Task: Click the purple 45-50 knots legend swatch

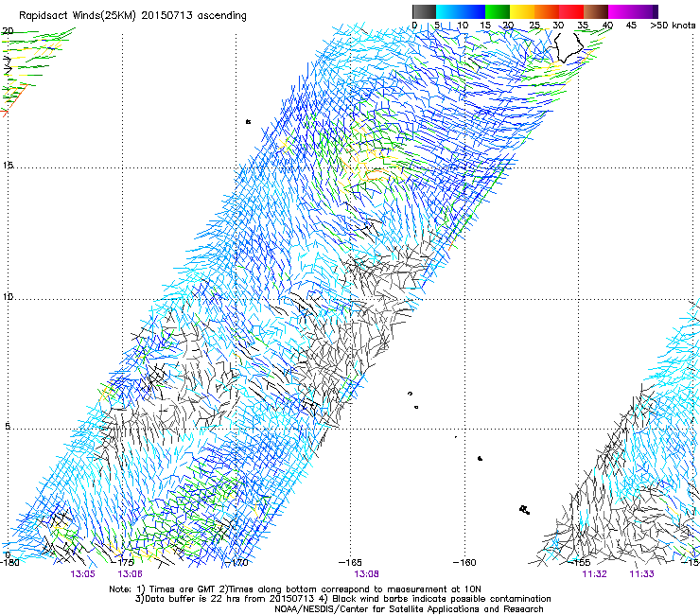Action: (645, 11)
